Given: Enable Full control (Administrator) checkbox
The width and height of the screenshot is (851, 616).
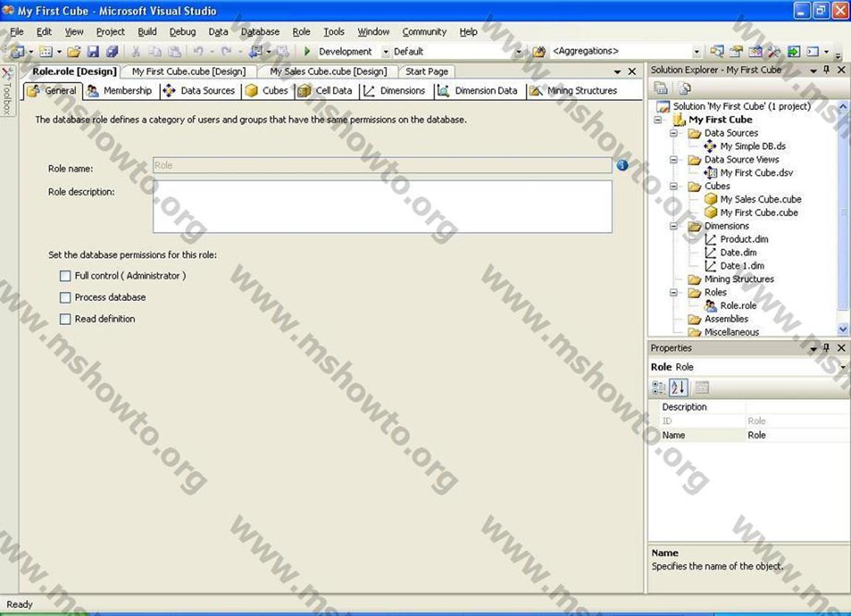Looking at the screenshot, I should [65, 276].
